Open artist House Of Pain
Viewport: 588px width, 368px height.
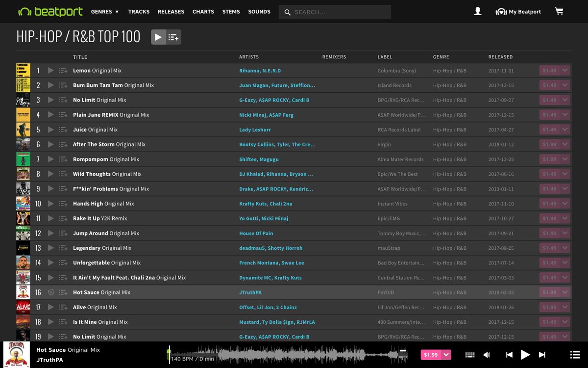click(x=256, y=233)
